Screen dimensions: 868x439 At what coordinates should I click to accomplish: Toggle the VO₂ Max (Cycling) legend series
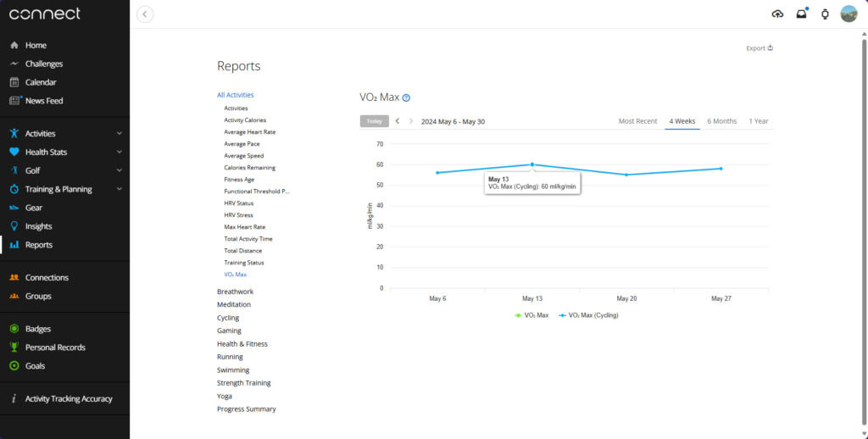pyautogui.click(x=588, y=315)
